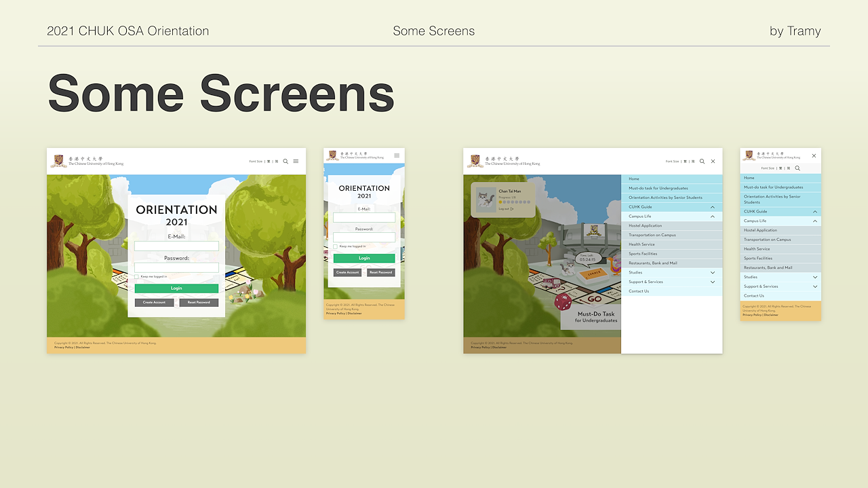Collapse Campus Life in desktop menu
The image size is (868, 488).
tap(712, 217)
